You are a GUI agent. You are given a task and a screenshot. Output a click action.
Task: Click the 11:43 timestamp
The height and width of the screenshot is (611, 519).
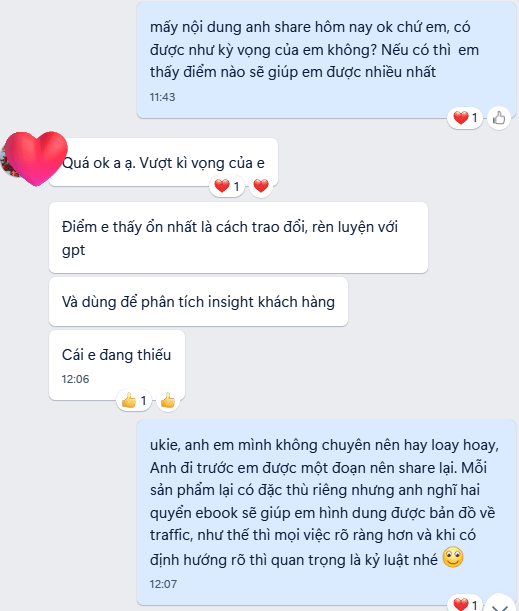click(x=162, y=97)
